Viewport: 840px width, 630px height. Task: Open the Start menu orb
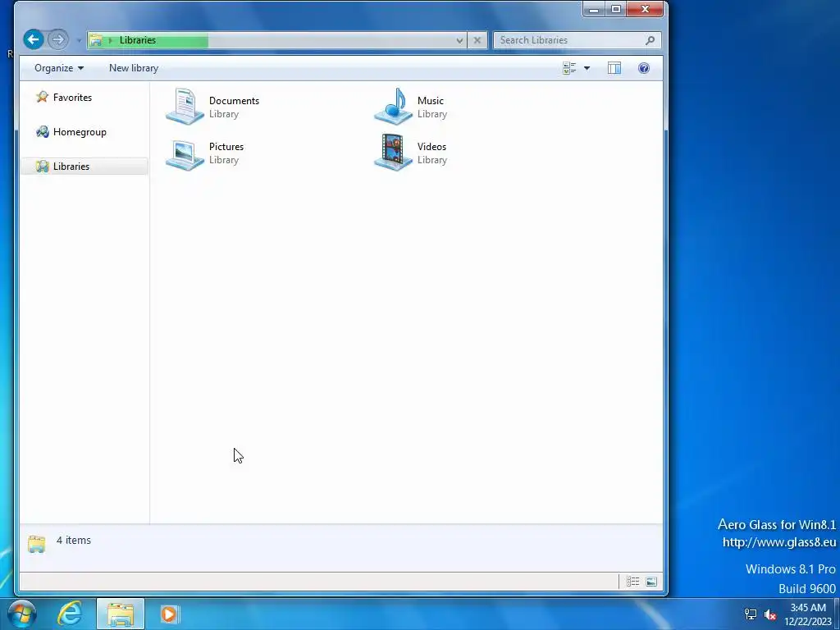(x=22, y=614)
